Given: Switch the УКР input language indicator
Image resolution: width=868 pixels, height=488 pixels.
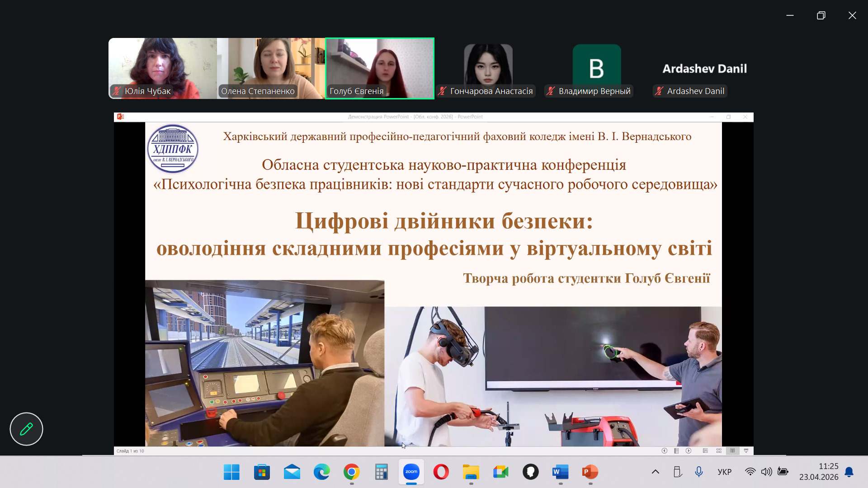Looking at the screenshot, I should pos(724,472).
